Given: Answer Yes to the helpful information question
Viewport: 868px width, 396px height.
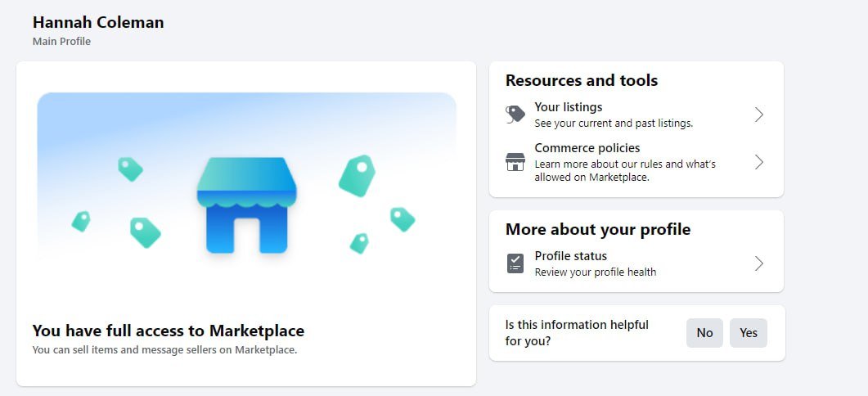Looking at the screenshot, I should [x=749, y=333].
